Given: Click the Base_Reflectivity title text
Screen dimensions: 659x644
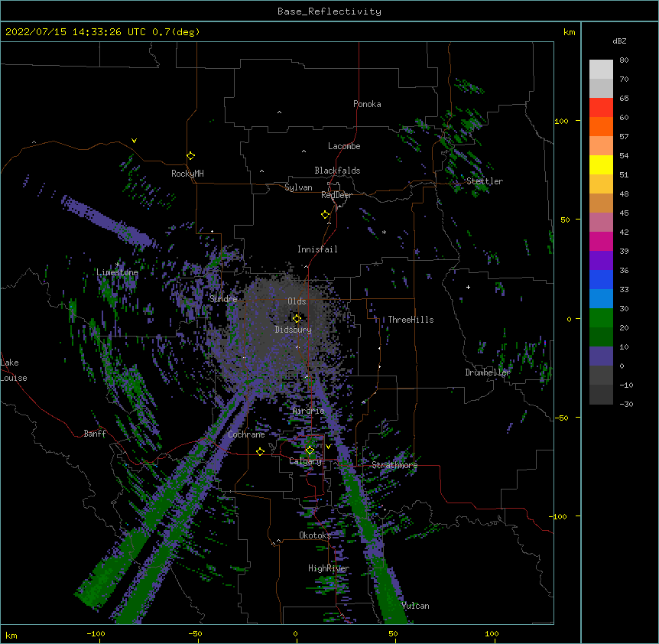Looking at the screenshot, I should 329,11.
